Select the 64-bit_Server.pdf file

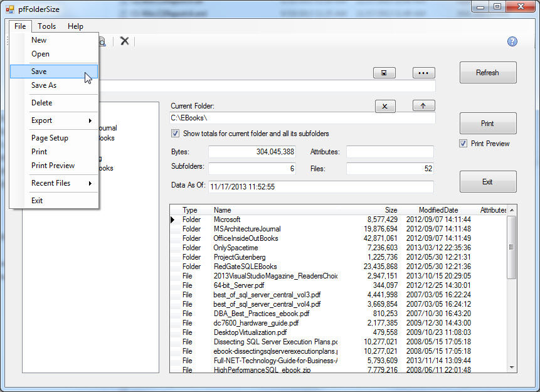click(339, 285)
